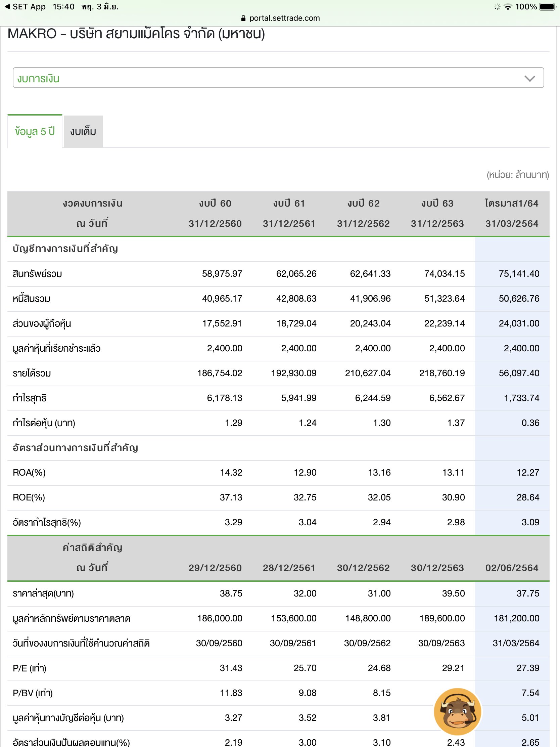Click revenue value 218,760.19
The image size is (560, 747).
click(442, 373)
